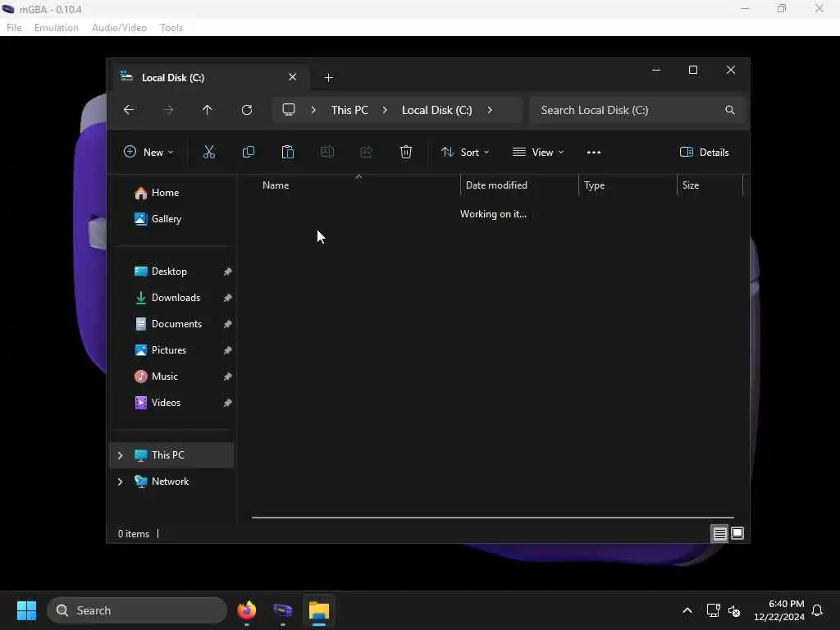Click the taskbar Search box
Image resolution: width=840 pixels, height=630 pixels.
point(137,610)
